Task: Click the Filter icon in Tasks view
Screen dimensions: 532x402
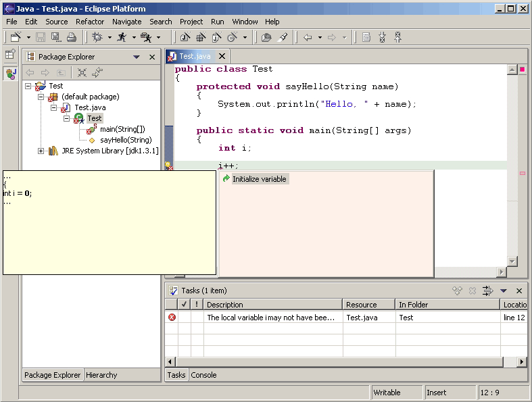Action: (487, 291)
